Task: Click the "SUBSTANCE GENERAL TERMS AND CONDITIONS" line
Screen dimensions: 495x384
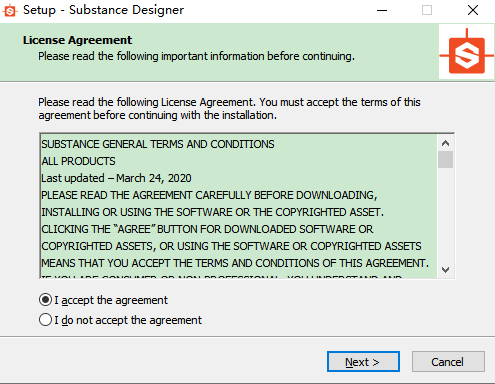Action: [x=158, y=144]
